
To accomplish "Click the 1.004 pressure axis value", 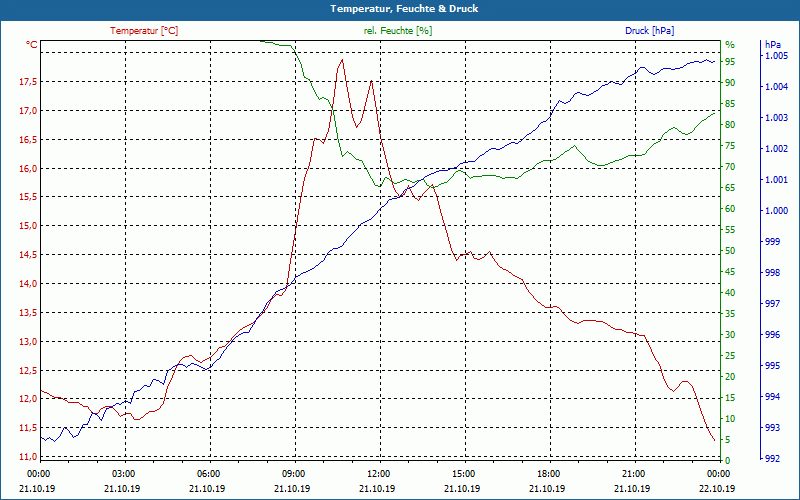I will click(x=776, y=87).
